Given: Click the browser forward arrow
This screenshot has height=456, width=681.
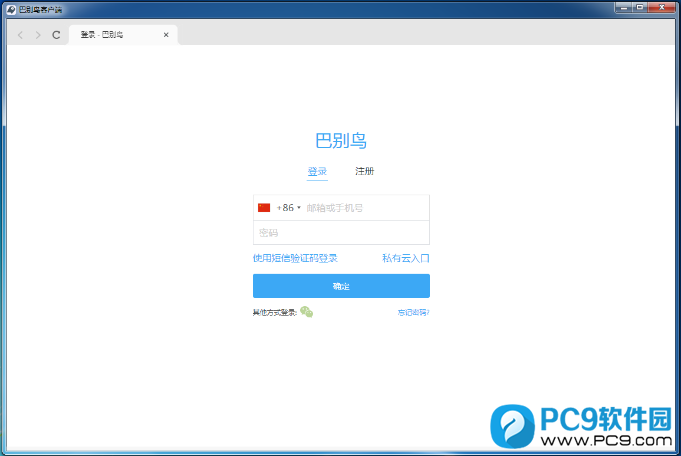Looking at the screenshot, I should [38, 35].
